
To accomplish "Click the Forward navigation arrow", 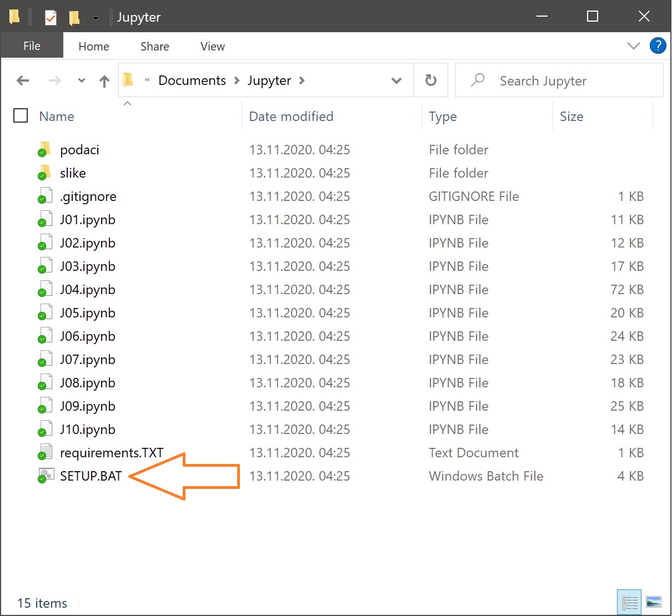I will (54, 80).
